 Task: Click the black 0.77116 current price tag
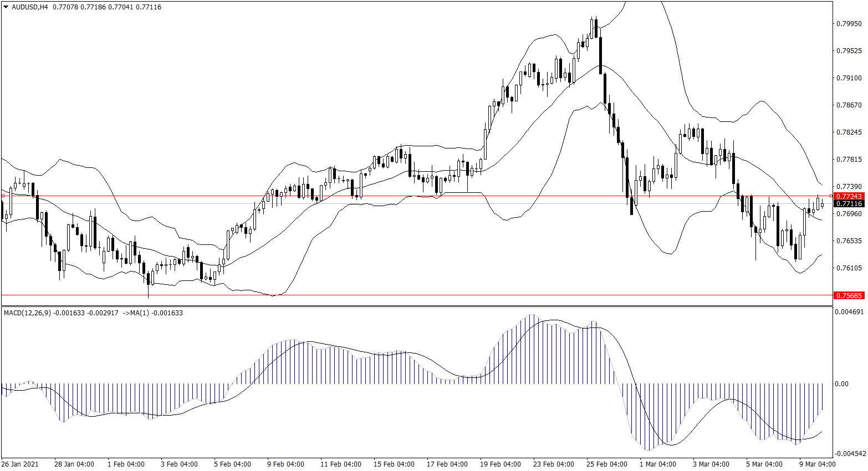[x=849, y=204]
